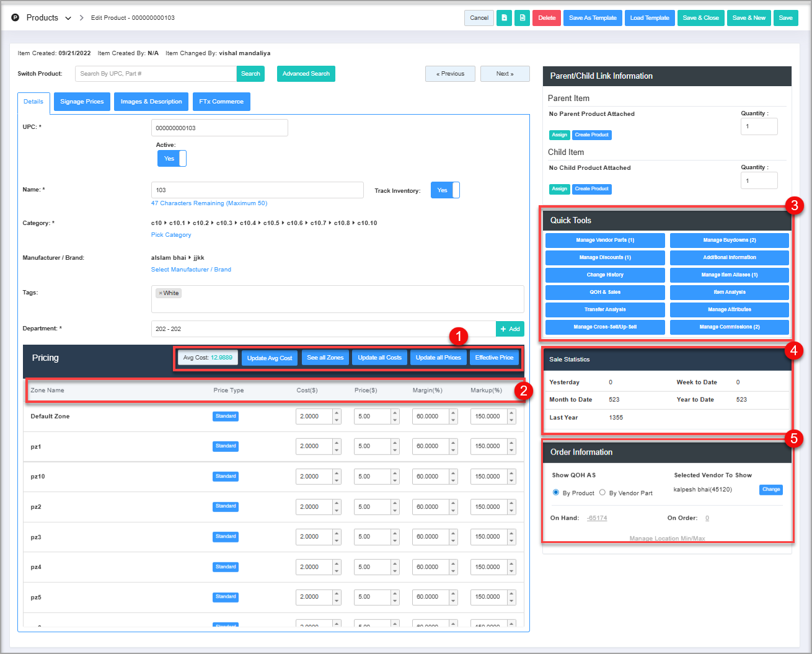
Task: Select the By Vendor Part radio button
Action: coord(602,493)
